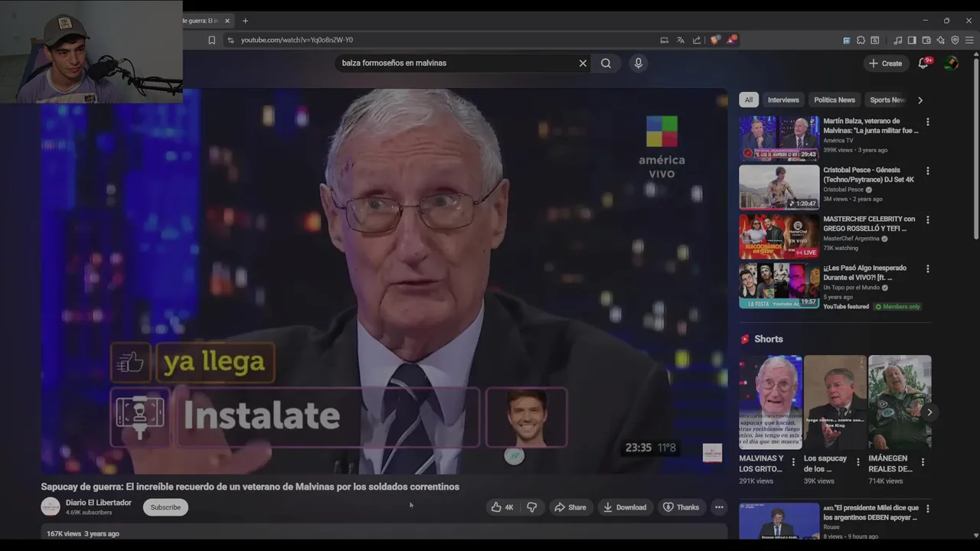The height and width of the screenshot is (551, 980).
Task: Open the account avatar menu
Action: tap(951, 64)
